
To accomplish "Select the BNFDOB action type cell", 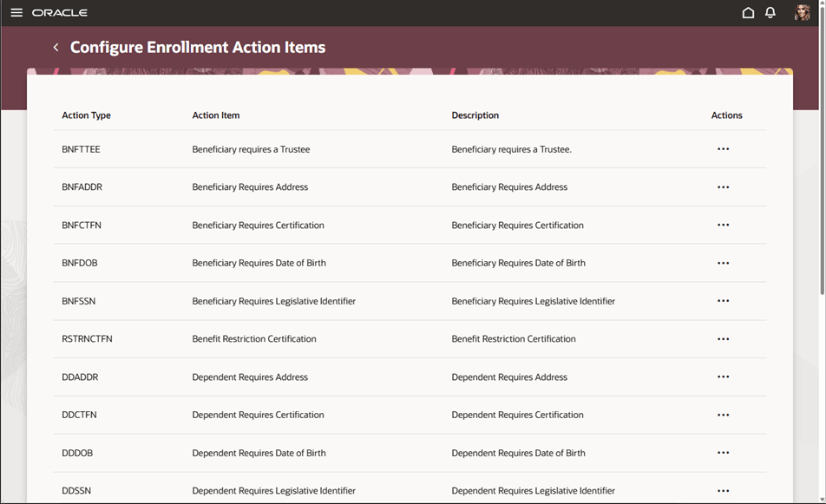I will (80, 263).
